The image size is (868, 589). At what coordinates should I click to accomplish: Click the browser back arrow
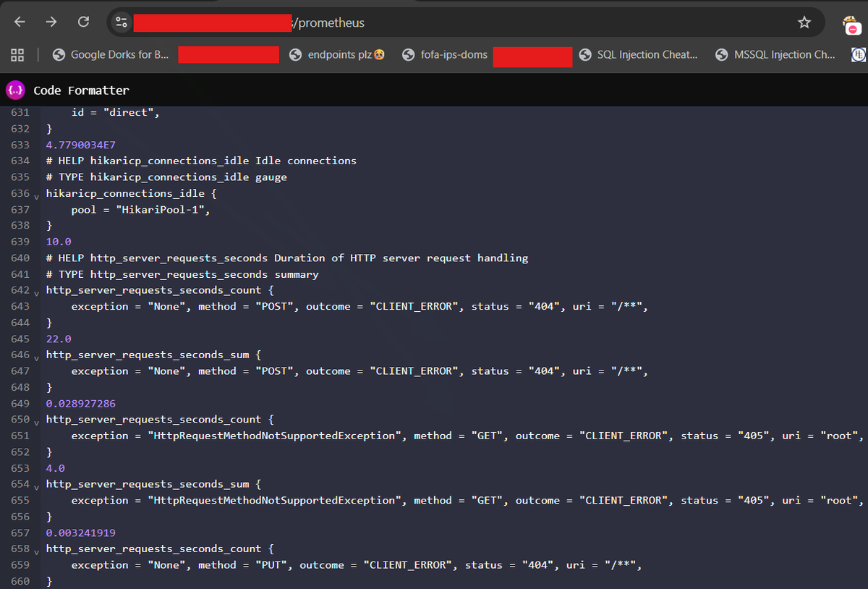20,22
